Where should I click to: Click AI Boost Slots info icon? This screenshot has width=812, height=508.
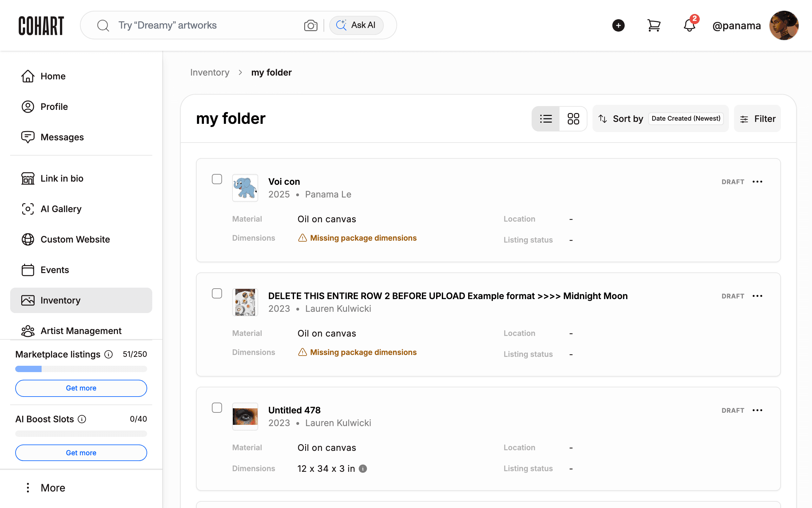pyautogui.click(x=82, y=419)
